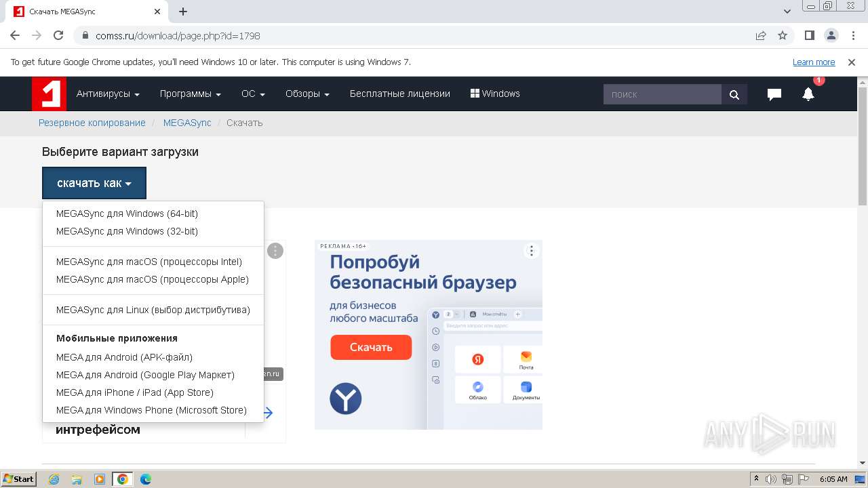
Task: Click the comss.ru red logo
Action: (49, 94)
